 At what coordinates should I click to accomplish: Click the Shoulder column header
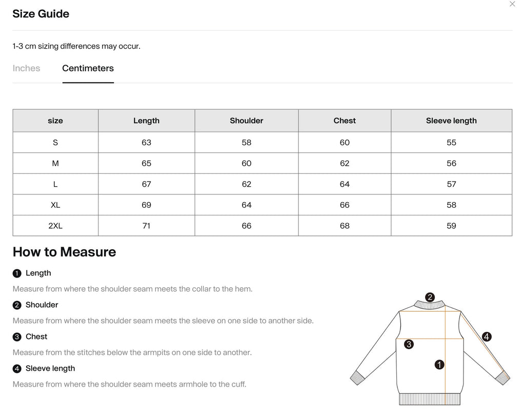pos(246,121)
